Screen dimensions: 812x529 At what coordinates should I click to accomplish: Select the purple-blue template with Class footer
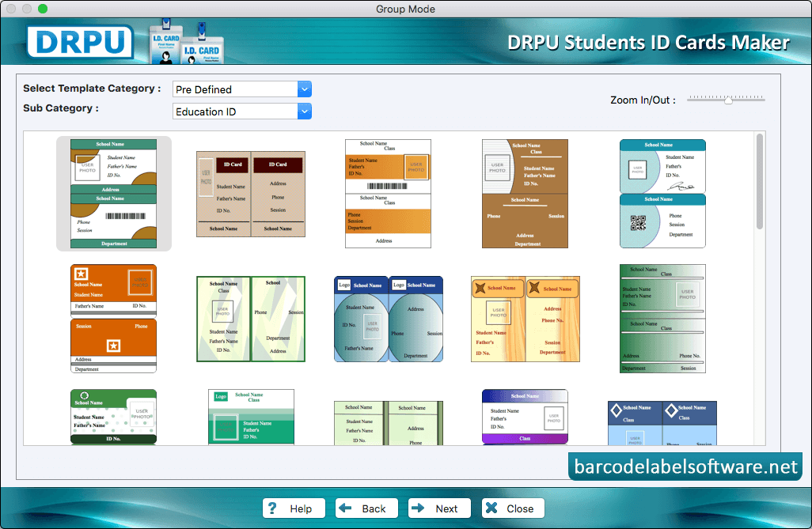pyautogui.click(x=525, y=418)
